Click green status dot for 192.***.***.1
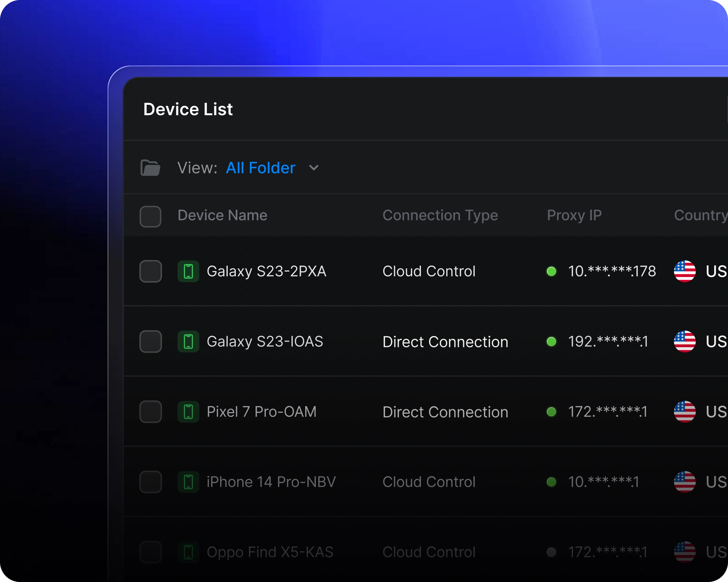 coord(551,341)
